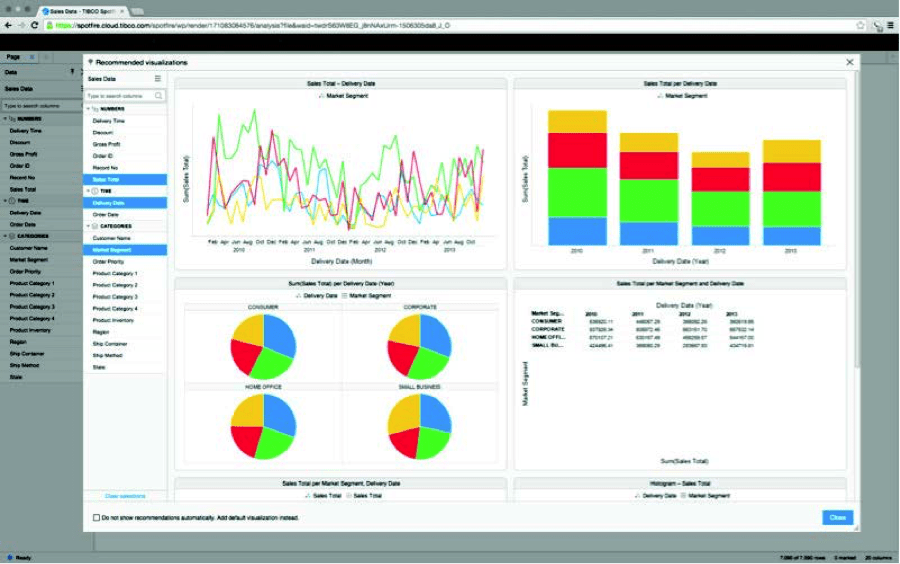Close the Recommended visualizations dialog with X
Viewport: 900px width, 564px height.
point(849,62)
